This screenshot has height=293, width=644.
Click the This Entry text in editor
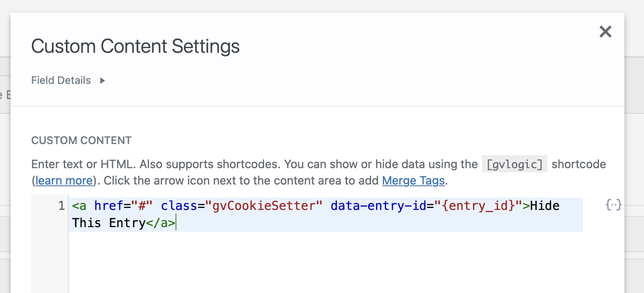coord(108,223)
